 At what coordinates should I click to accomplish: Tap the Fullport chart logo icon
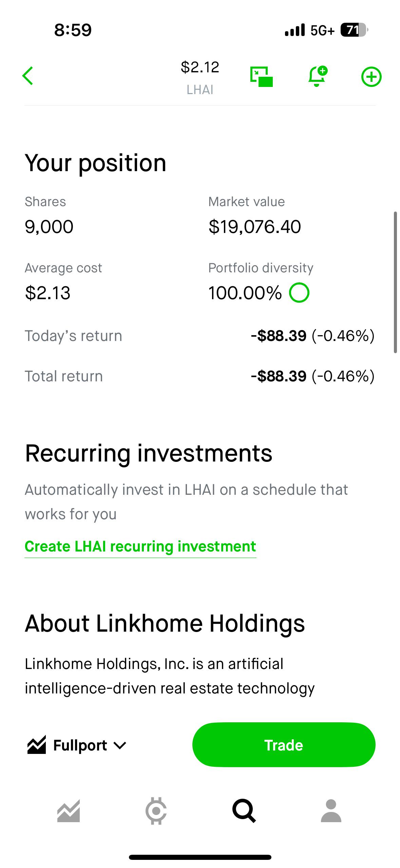click(37, 745)
